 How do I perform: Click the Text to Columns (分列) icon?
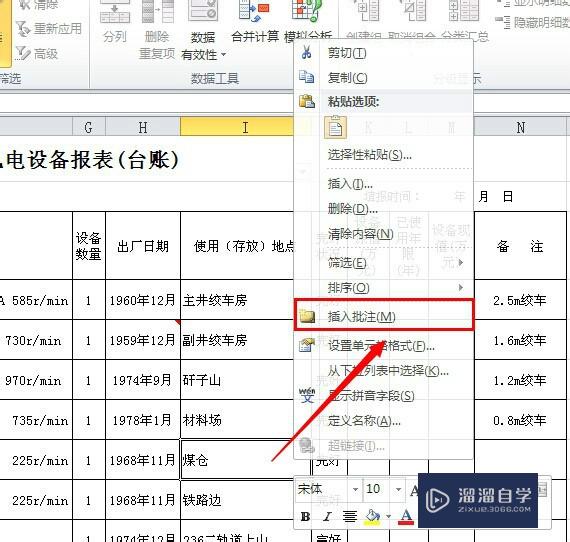pyautogui.click(x=115, y=12)
